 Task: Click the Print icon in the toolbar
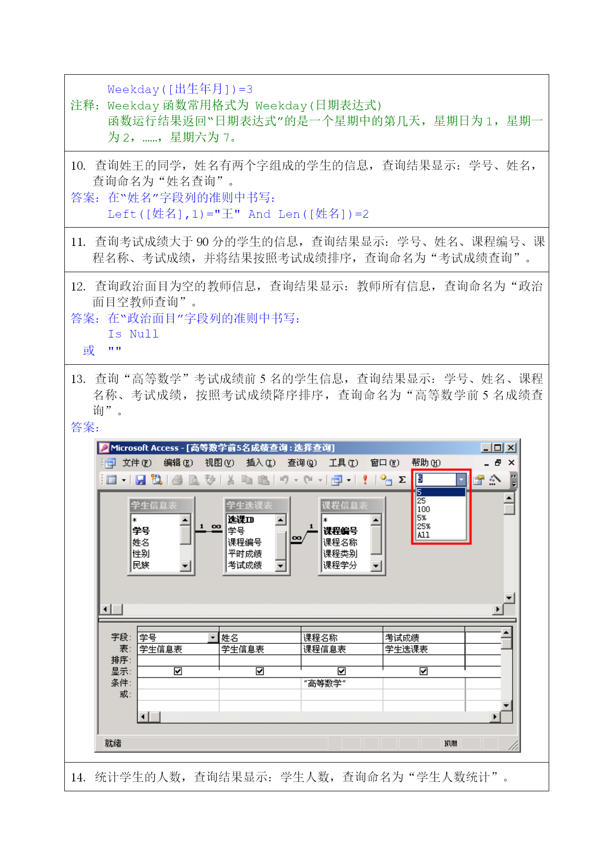[178, 480]
